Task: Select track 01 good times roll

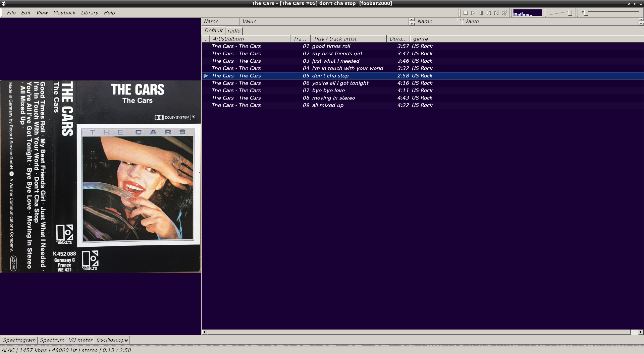Action: pyautogui.click(x=423, y=46)
